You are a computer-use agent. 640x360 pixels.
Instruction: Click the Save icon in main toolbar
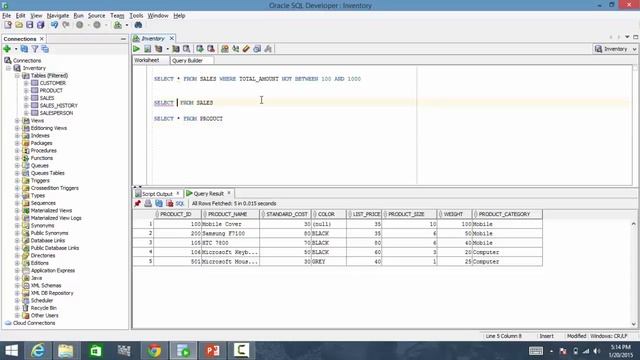pyautogui.click(x=29, y=25)
